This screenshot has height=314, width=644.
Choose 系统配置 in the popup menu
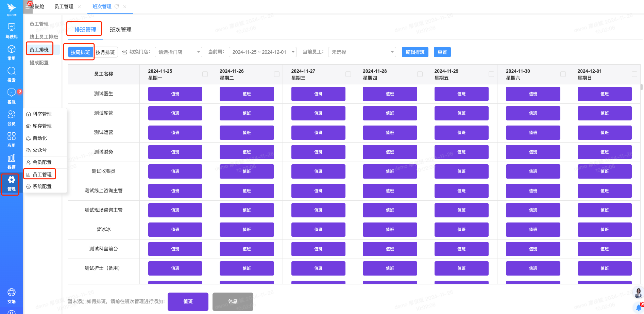(x=42, y=186)
